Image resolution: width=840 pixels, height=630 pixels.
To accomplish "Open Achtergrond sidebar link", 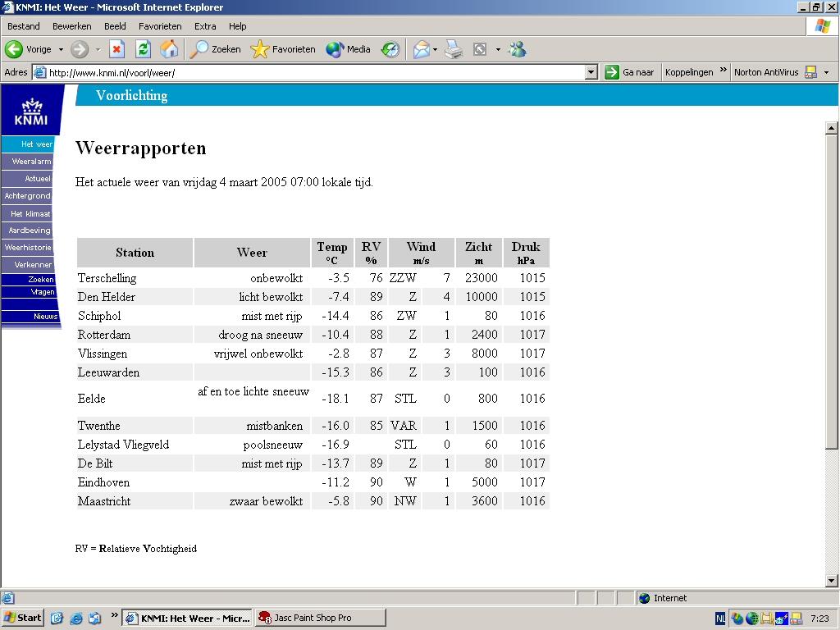I will tap(27, 195).
